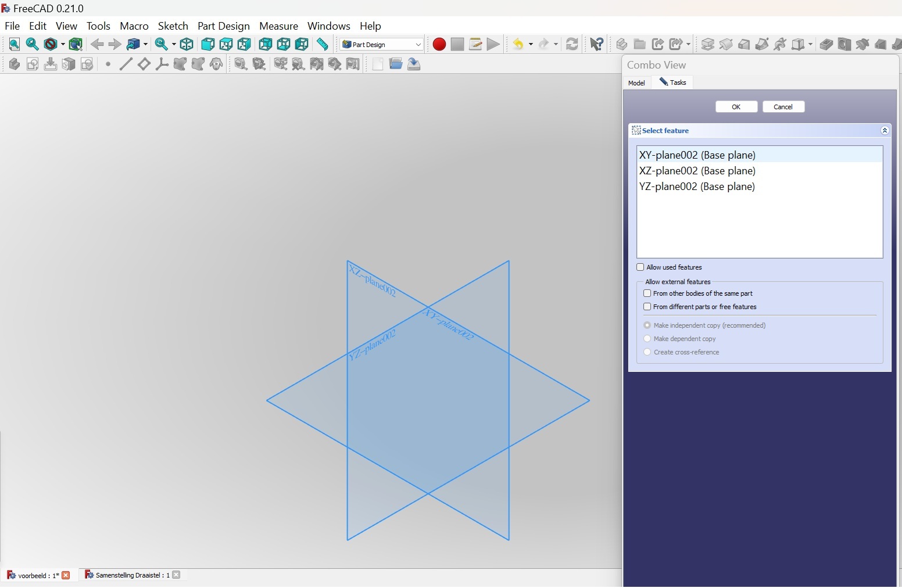The image size is (902, 588).
Task: Click the Datum Plane tool
Action: pos(144,64)
